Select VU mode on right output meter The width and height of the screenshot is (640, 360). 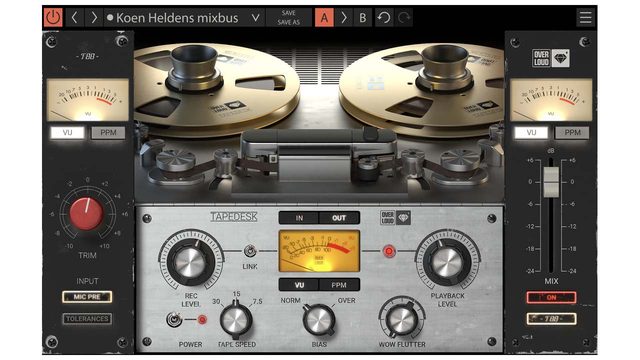click(531, 133)
